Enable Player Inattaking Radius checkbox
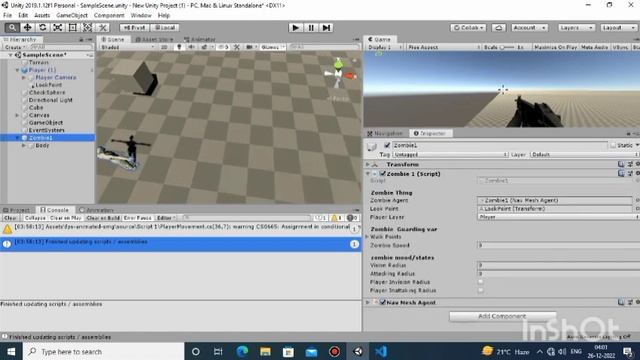Viewport: 640px width, 360px height. (480, 290)
